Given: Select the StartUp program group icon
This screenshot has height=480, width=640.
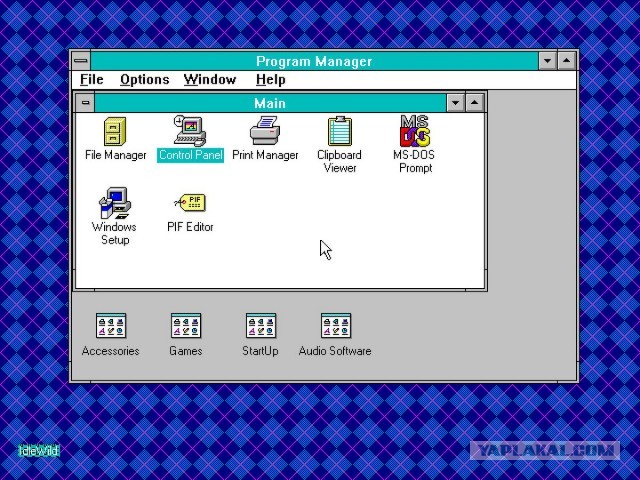Looking at the screenshot, I should tap(261, 326).
